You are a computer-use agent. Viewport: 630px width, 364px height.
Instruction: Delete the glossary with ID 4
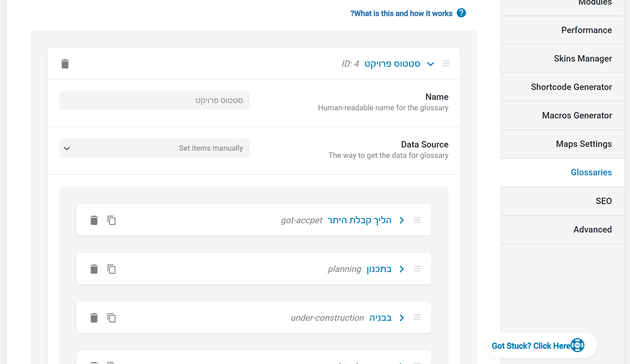[65, 64]
